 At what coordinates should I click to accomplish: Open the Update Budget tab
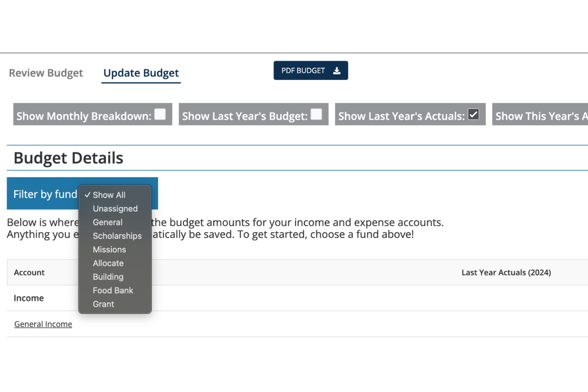(x=141, y=73)
